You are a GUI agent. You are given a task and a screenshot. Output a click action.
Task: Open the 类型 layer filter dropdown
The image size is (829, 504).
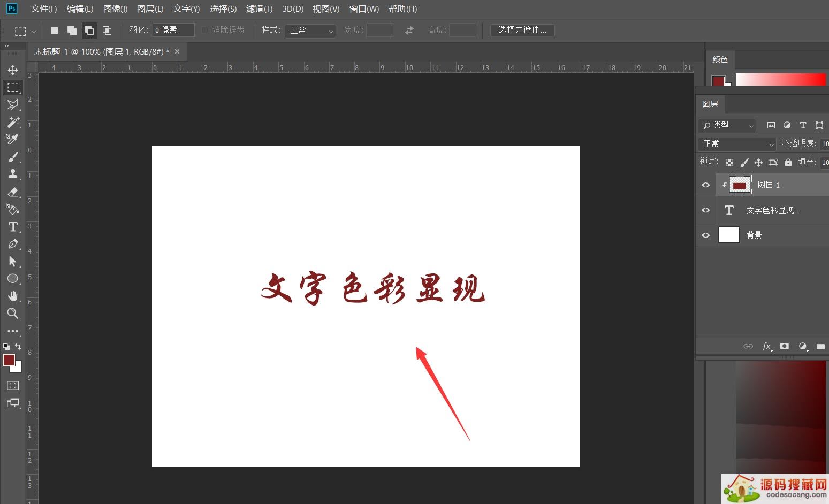pos(726,125)
